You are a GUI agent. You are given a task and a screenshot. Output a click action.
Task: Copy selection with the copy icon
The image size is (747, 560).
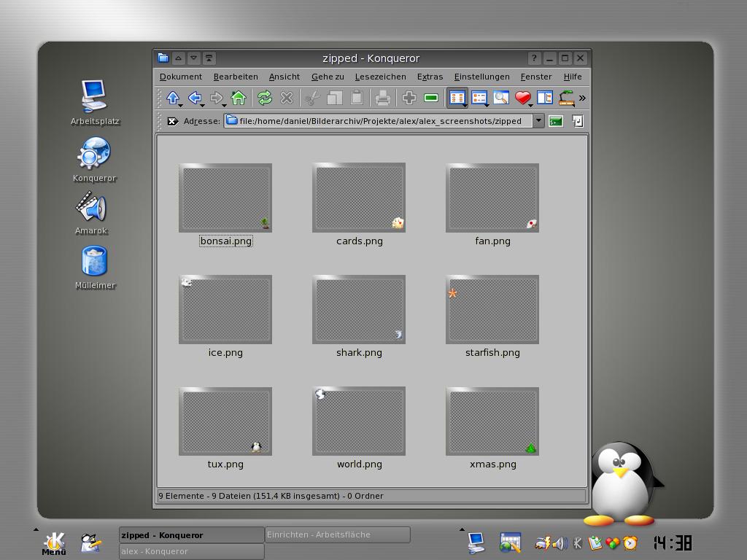point(334,98)
